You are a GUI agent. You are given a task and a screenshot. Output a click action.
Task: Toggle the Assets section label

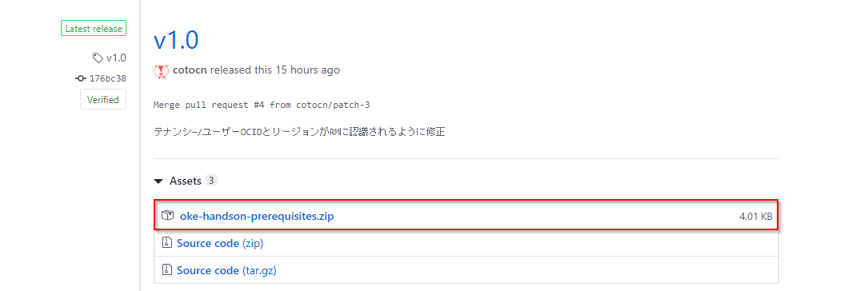tap(186, 181)
